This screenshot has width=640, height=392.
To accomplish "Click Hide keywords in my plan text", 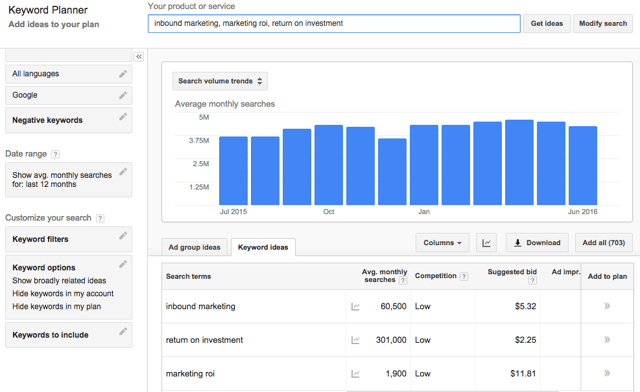I will tap(56, 307).
